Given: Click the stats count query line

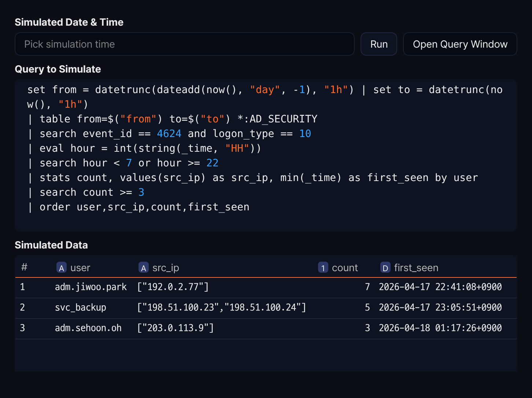Looking at the screenshot, I should 253,178.
